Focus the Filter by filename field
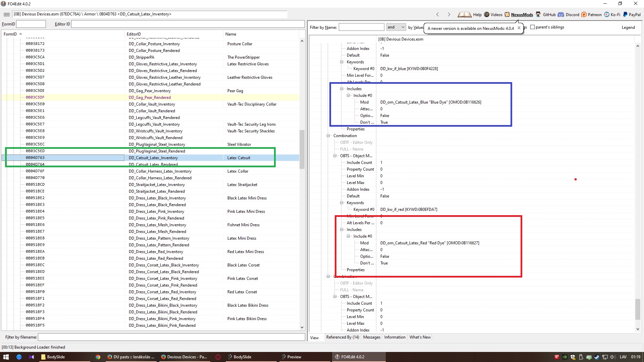 (171, 337)
